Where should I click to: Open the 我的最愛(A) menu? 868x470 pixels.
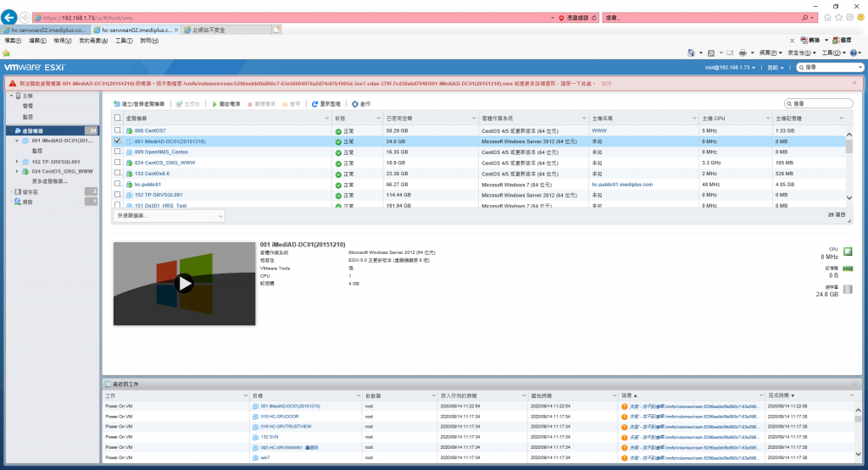tap(93, 41)
